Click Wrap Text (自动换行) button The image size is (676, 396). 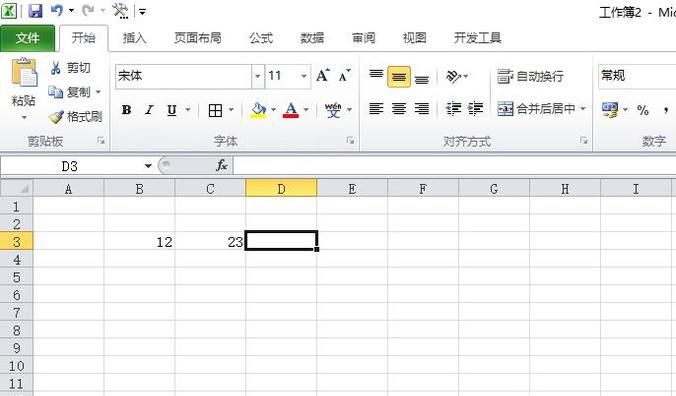point(530,76)
